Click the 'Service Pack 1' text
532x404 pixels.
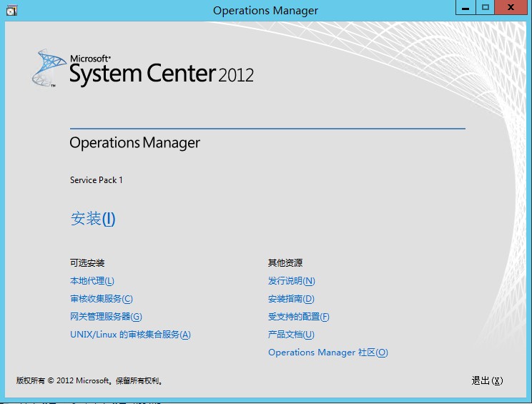[x=97, y=180]
